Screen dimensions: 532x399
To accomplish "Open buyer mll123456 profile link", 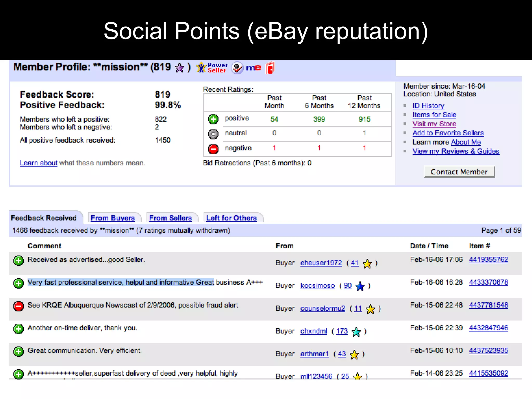I will [316, 376].
